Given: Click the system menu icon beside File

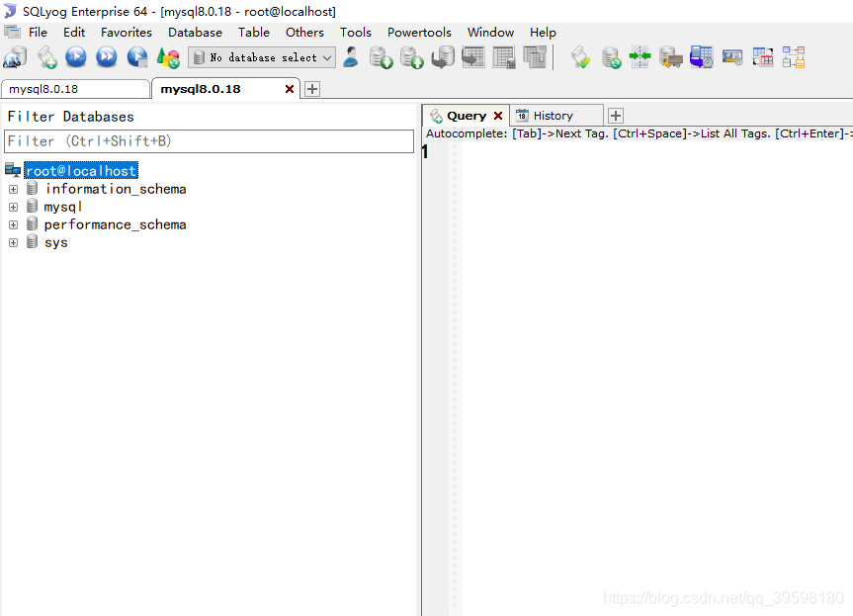Looking at the screenshot, I should point(12,32).
